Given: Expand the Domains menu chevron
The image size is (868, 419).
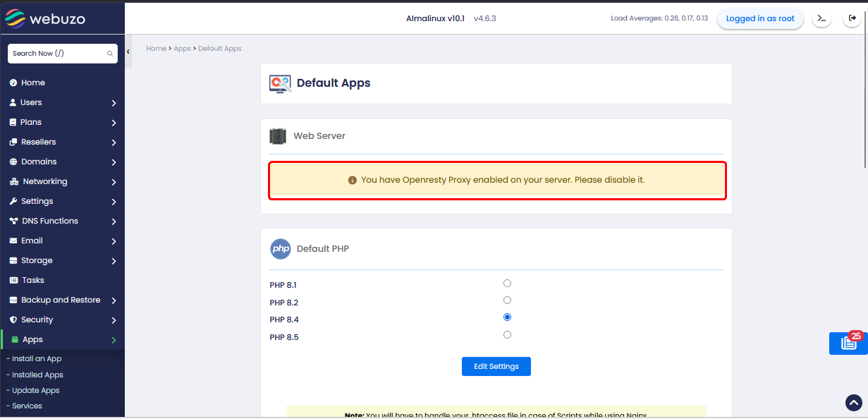Looking at the screenshot, I should click(114, 162).
